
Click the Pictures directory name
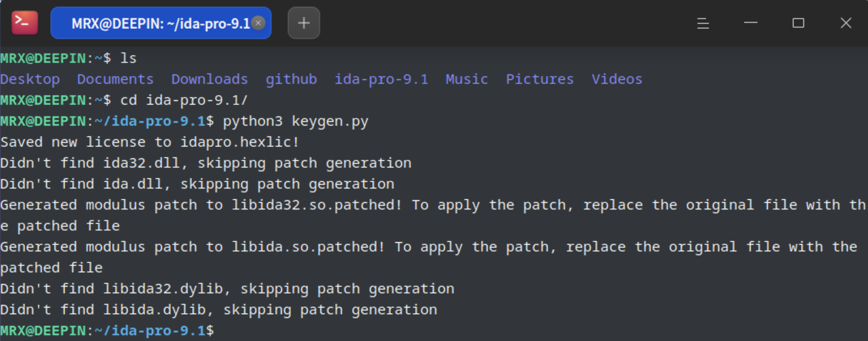point(540,79)
